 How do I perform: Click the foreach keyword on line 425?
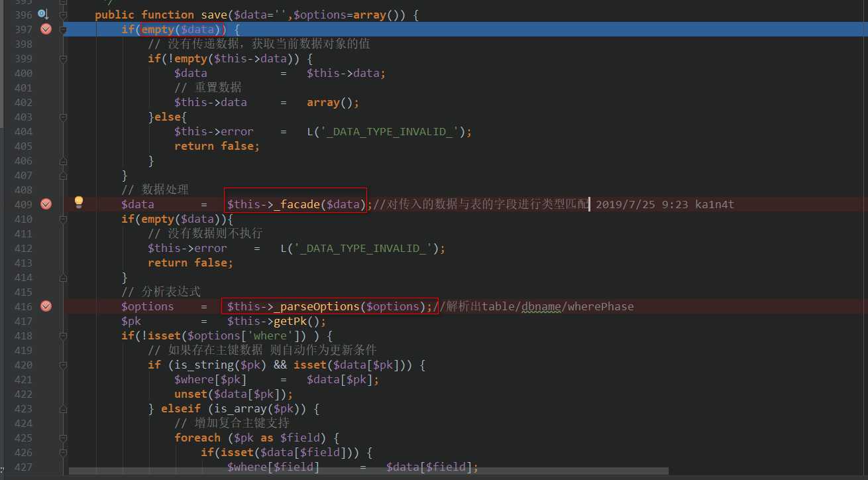[x=197, y=438]
